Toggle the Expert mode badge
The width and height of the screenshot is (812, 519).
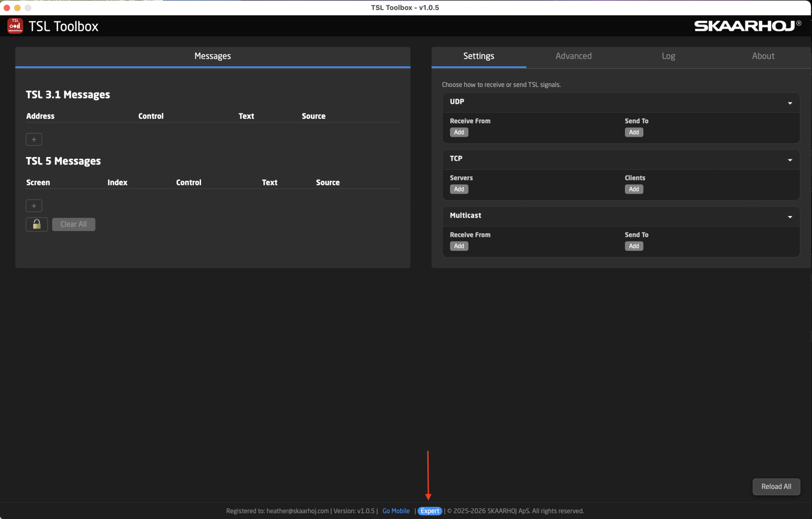pyautogui.click(x=430, y=511)
